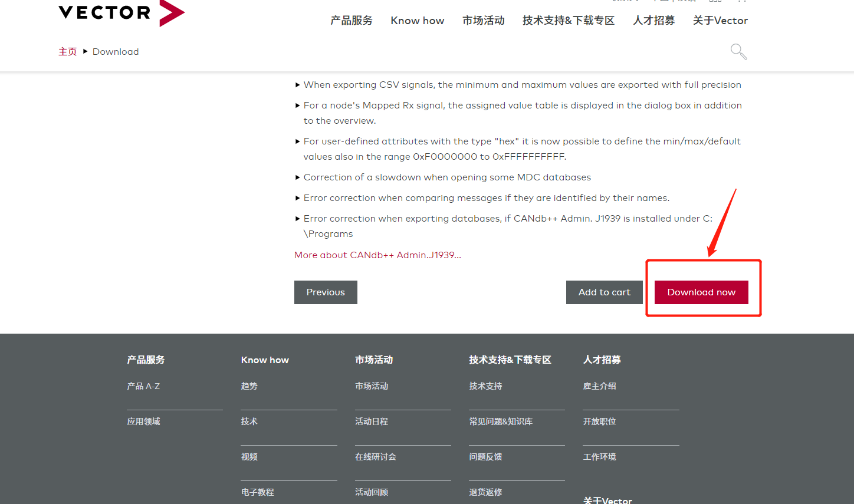The height and width of the screenshot is (504, 854).
Task: Open the More about CANdb++ Admin.J1939 link
Action: pyautogui.click(x=377, y=255)
